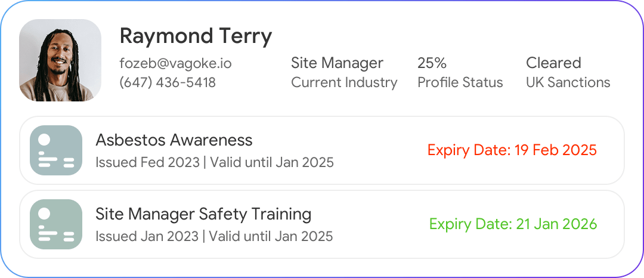Click the red Expiry Date 19 Feb 2025
The image size is (644, 278).
coord(512,150)
